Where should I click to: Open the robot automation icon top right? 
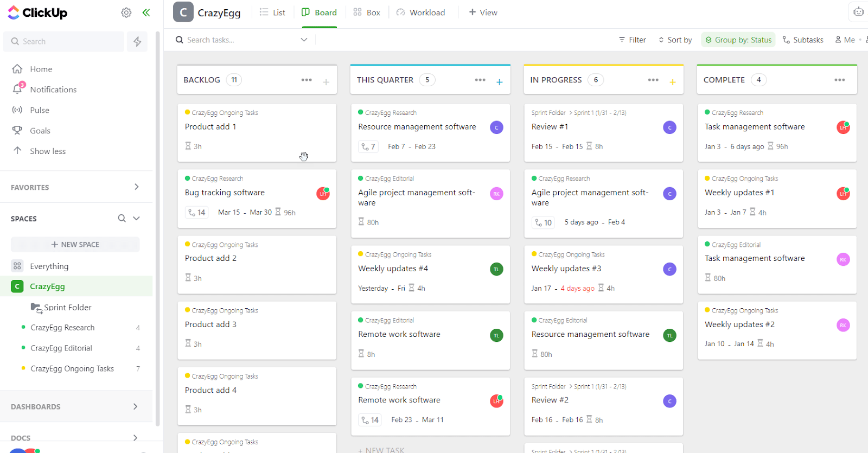859,11
